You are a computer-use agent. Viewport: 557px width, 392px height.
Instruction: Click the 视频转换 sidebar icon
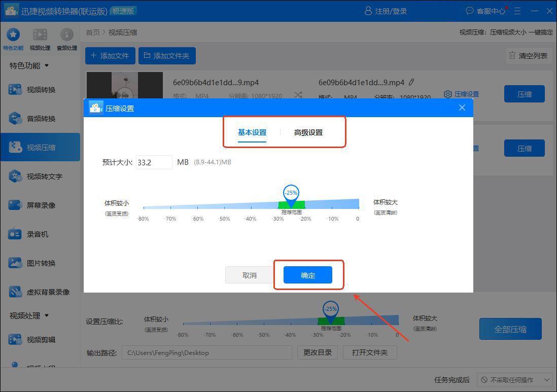point(15,90)
